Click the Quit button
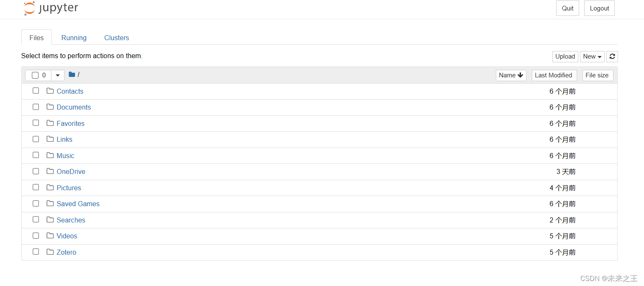The height and width of the screenshot is (286, 644). [567, 8]
